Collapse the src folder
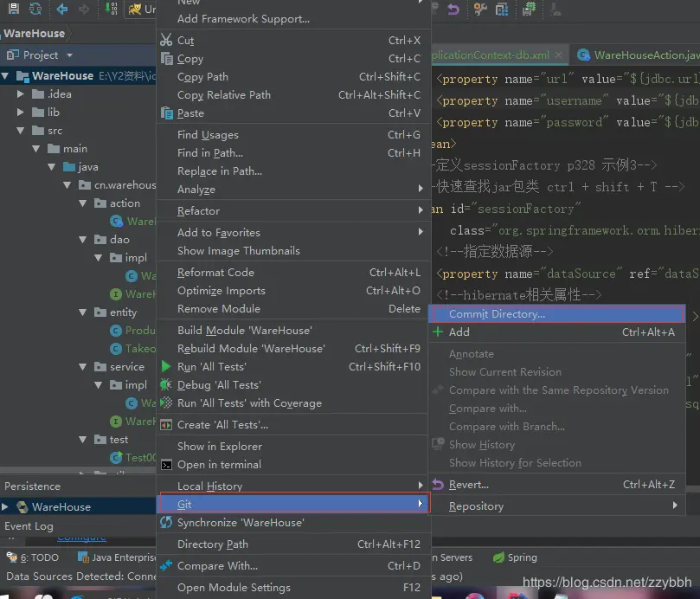The image size is (700, 599). coord(20,131)
